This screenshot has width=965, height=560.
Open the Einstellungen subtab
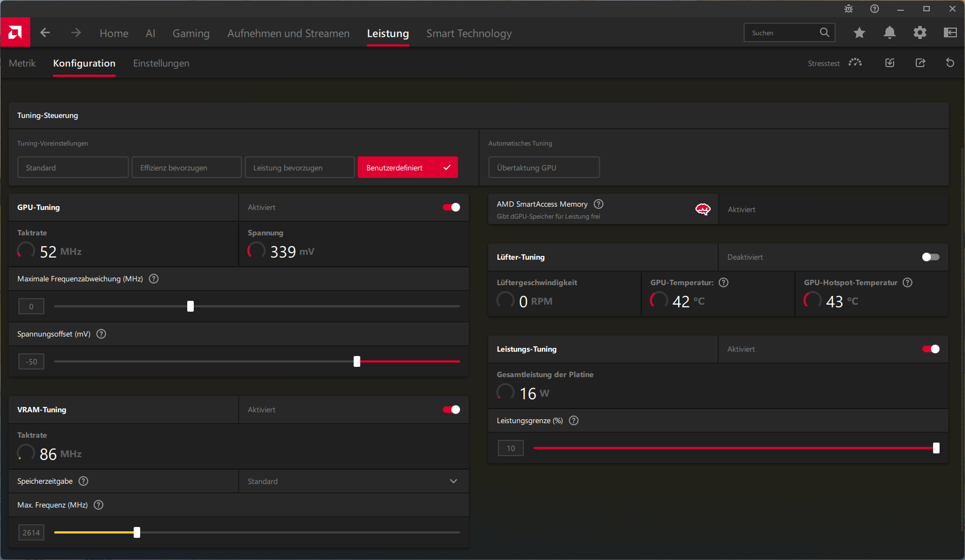(x=161, y=63)
